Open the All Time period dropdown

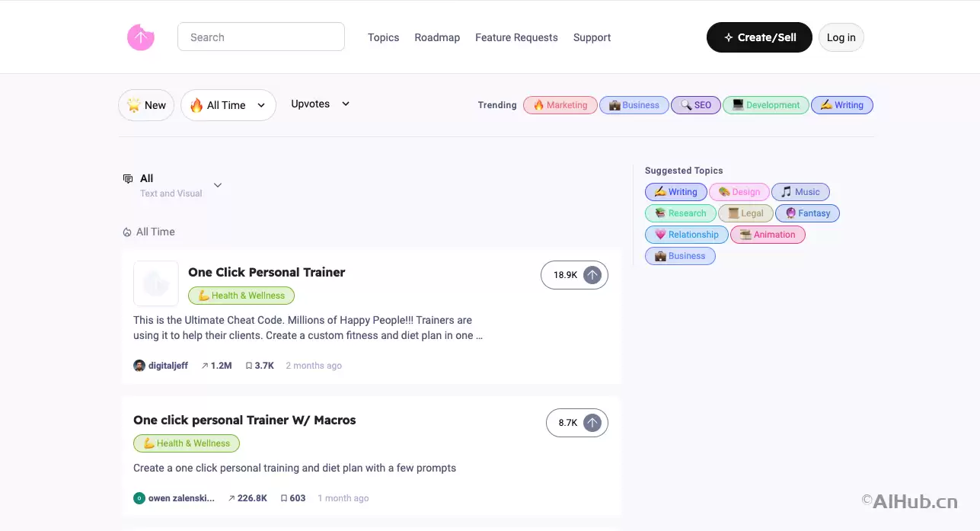pos(228,105)
